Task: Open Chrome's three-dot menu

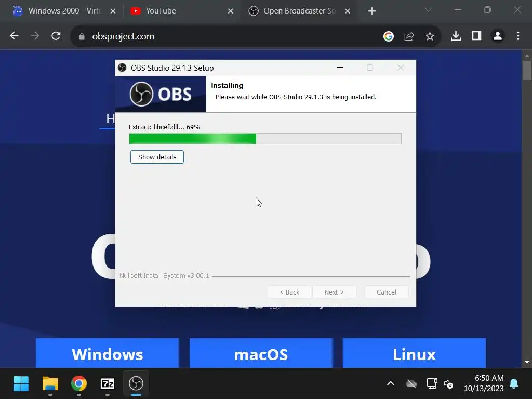Action: (x=518, y=36)
